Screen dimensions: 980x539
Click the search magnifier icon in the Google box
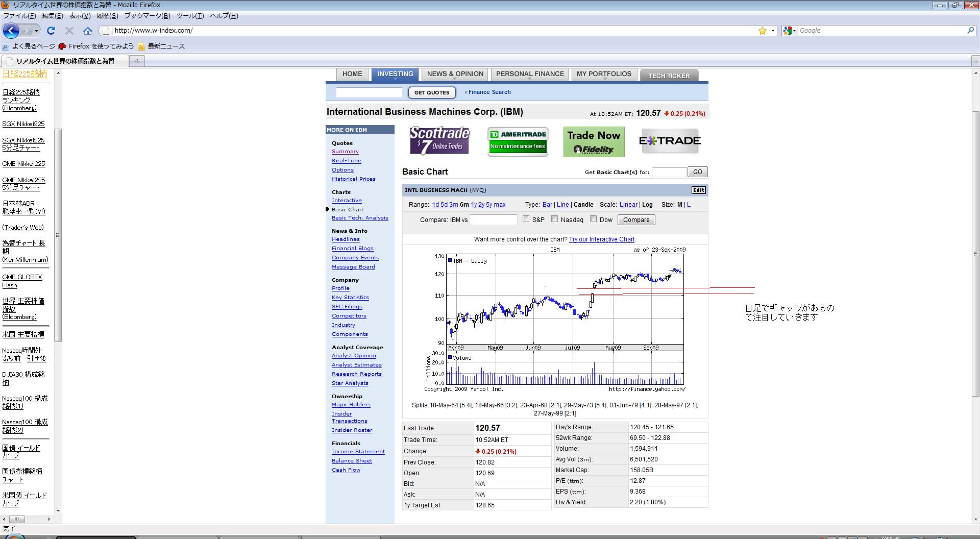point(970,31)
